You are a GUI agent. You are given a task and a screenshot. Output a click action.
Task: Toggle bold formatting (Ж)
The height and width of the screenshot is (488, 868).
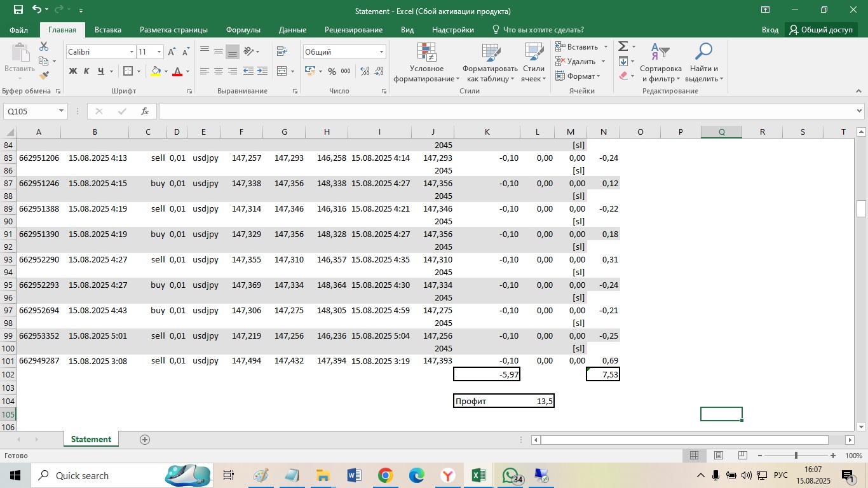pos(72,71)
